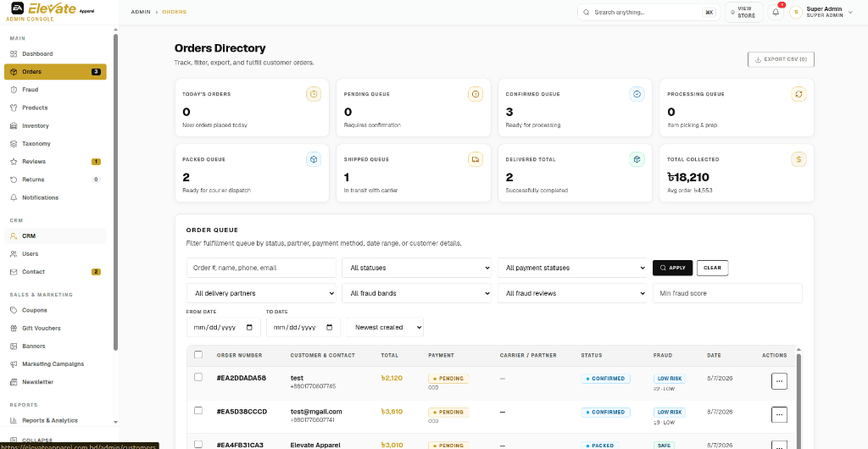
Task: Click the Coupons tag icon
Action: (14, 310)
